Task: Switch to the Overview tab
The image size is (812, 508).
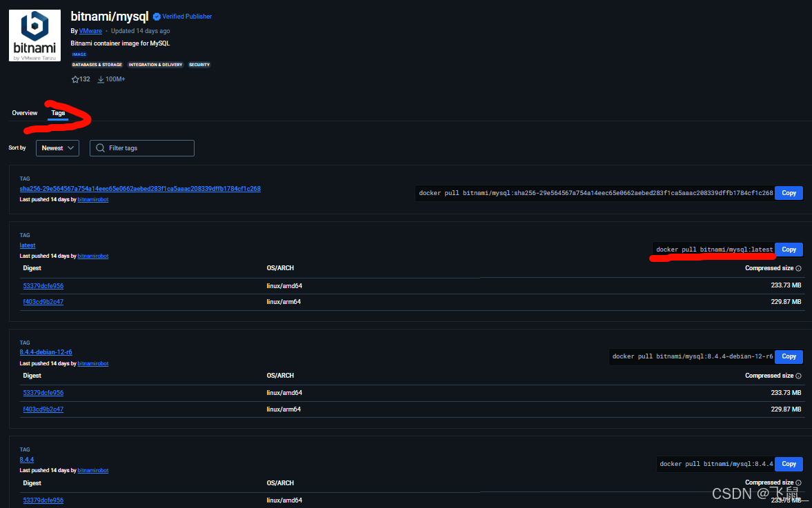Action: point(25,113)
